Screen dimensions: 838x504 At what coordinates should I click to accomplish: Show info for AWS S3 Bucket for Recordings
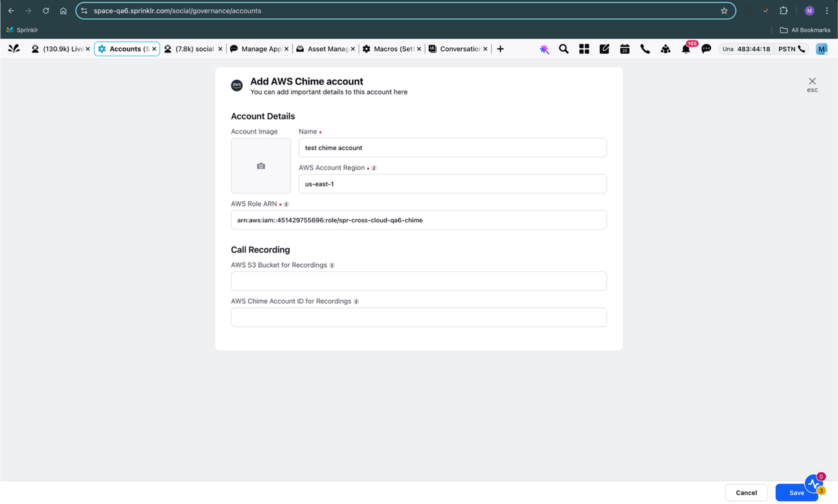[332, 265]
